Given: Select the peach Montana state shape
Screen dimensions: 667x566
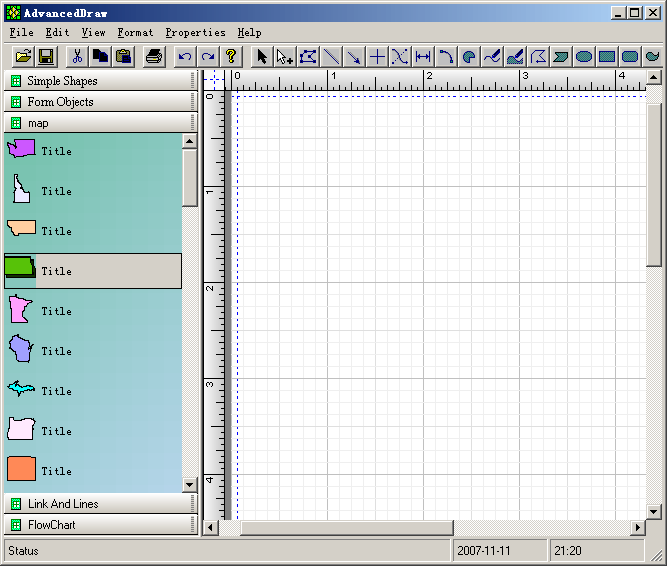Looking at the screenshot, I should [x=22, y=228].
